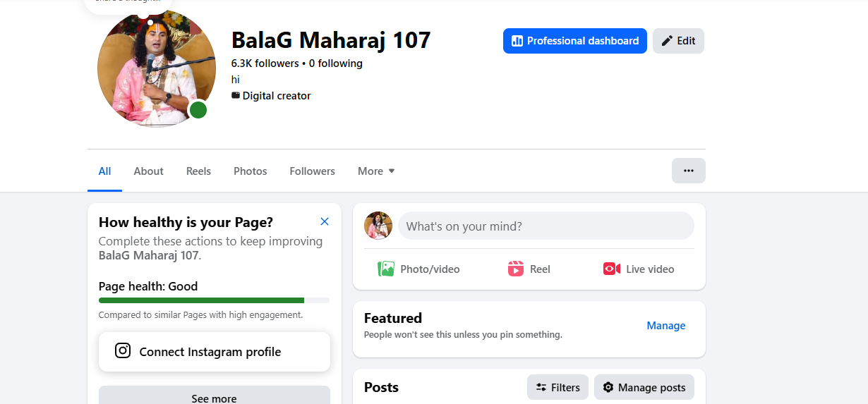Click the Instagram logo icon
This screenshot has height=404, width=868.
coord(123,350)
